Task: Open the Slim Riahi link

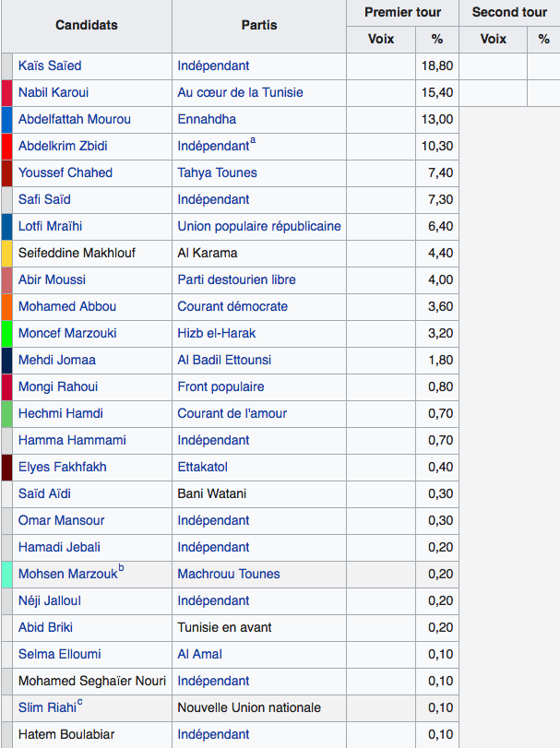Action: tap(47, 707)
